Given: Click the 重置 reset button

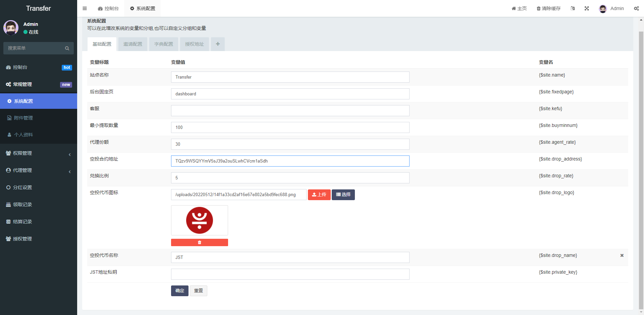Looking at the screenshot, I should [x=199, y=291].
